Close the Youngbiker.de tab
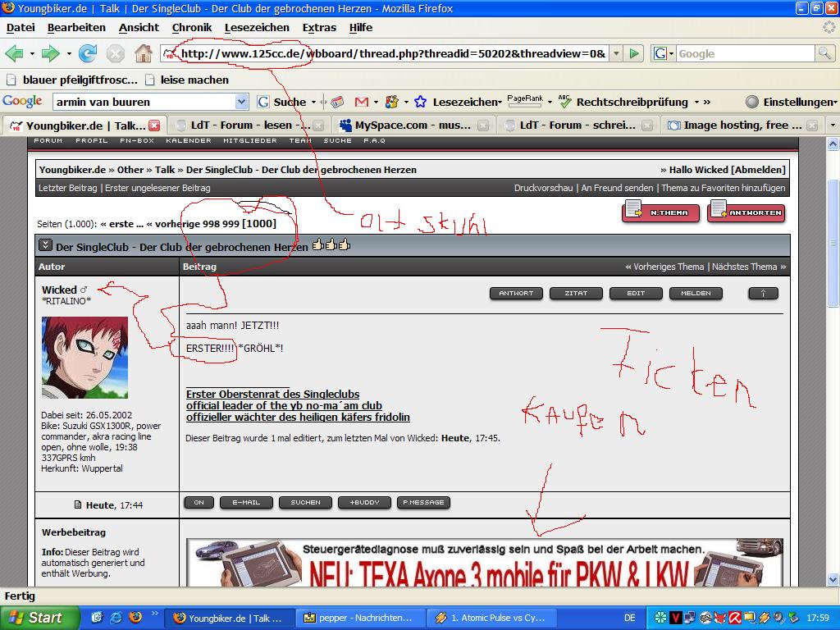Image resolution: width=840 pixels, height=630 pixels. coord(154,126)
